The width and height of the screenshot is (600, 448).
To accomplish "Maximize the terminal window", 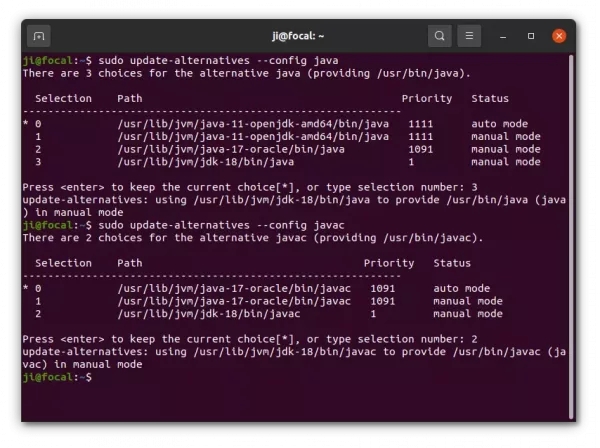I will (x=532, y=36).
